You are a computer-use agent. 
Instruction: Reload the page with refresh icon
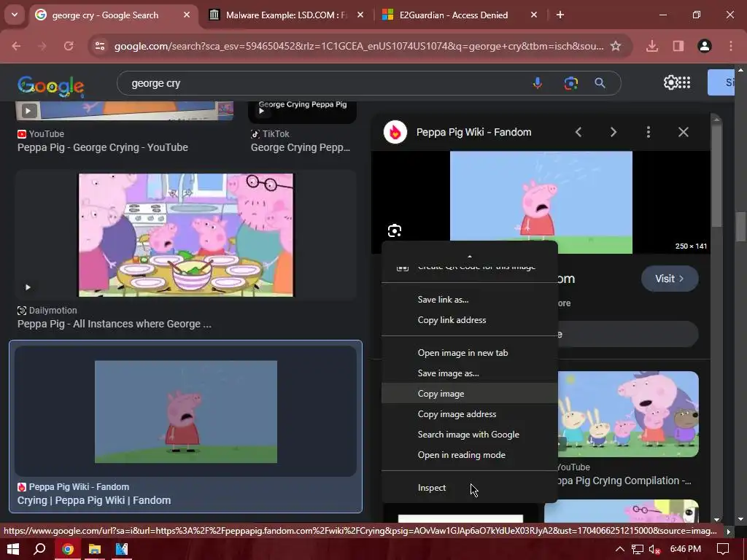tap(69, 46)
